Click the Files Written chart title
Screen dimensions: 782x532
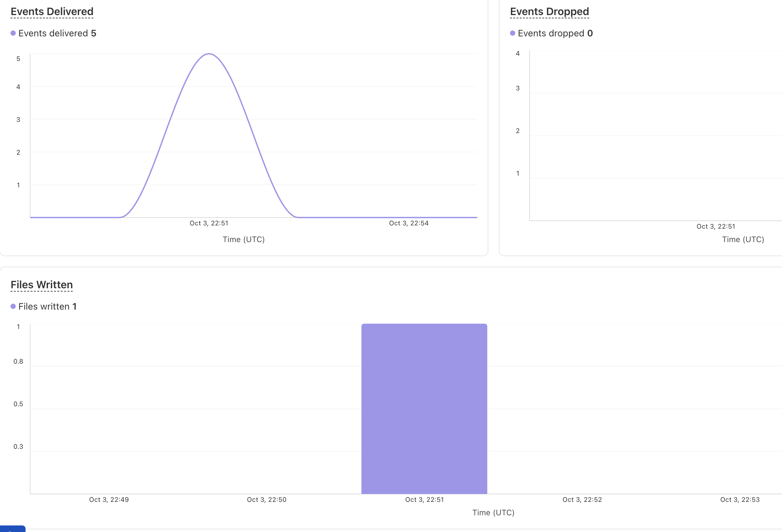tap(42, 284)
